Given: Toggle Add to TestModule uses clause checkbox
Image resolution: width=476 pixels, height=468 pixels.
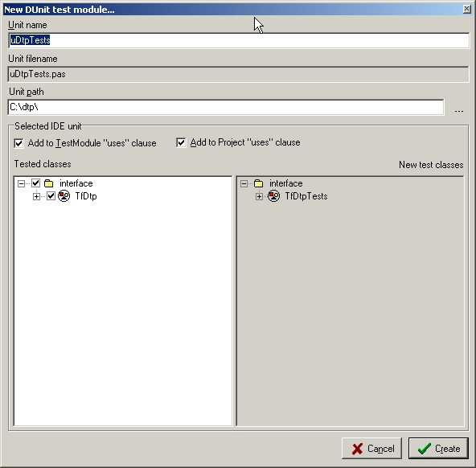Looking at the screenshot, I should tap(18, 143).
